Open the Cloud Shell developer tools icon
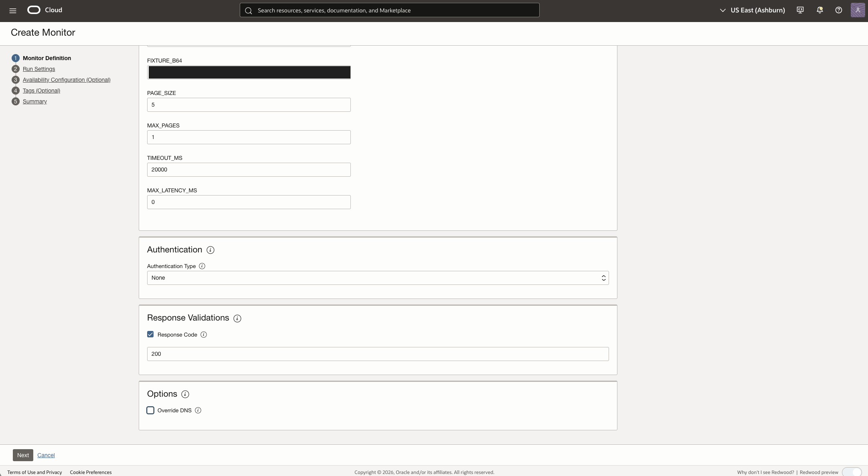This screenshot has height=476, width=868. click(x=800, y=10)
